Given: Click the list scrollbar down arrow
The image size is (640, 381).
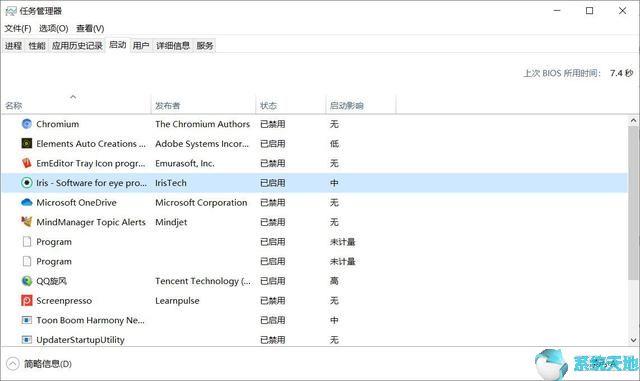Looking at the screenshot, I should pyautogui.click(x=633, y=340).
